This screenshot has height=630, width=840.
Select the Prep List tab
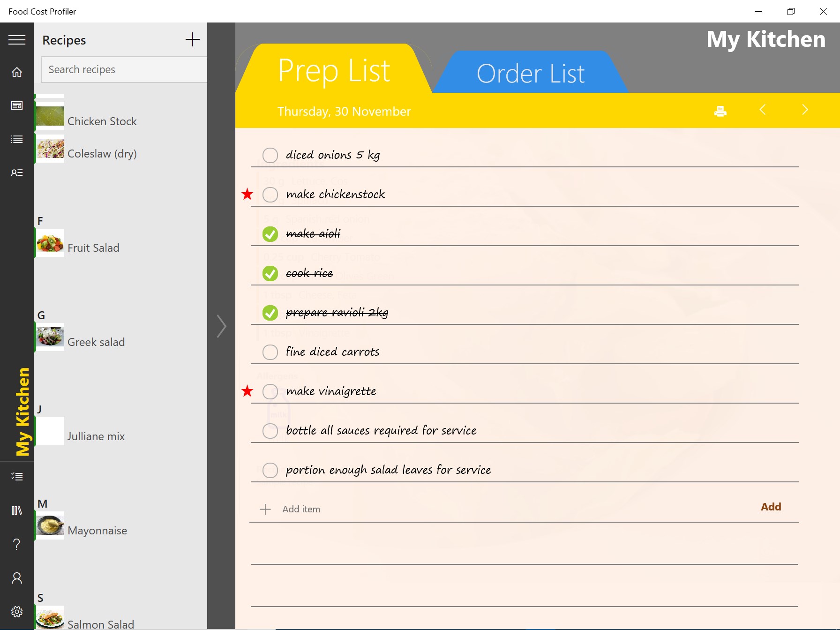334,70
